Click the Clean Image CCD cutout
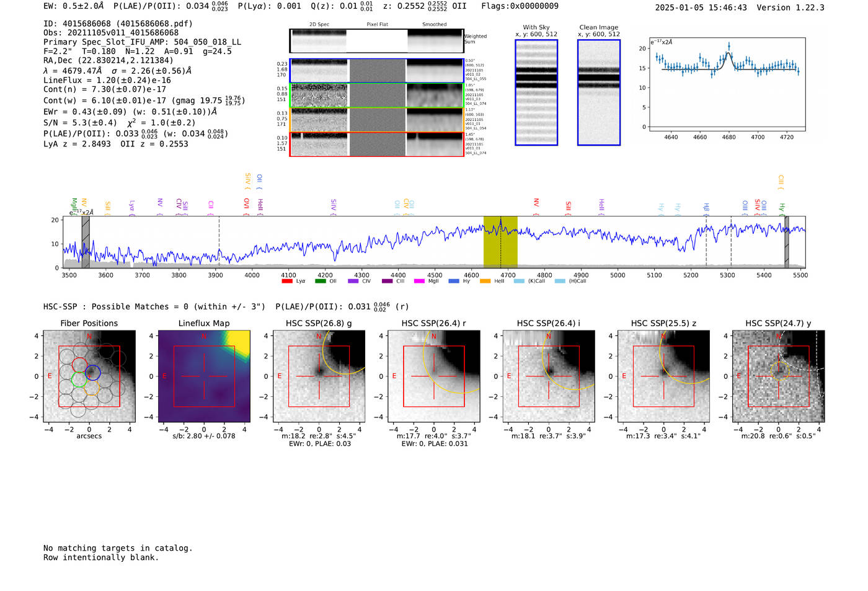Viewport: 868px width, 591px height. tap(599, 92)
